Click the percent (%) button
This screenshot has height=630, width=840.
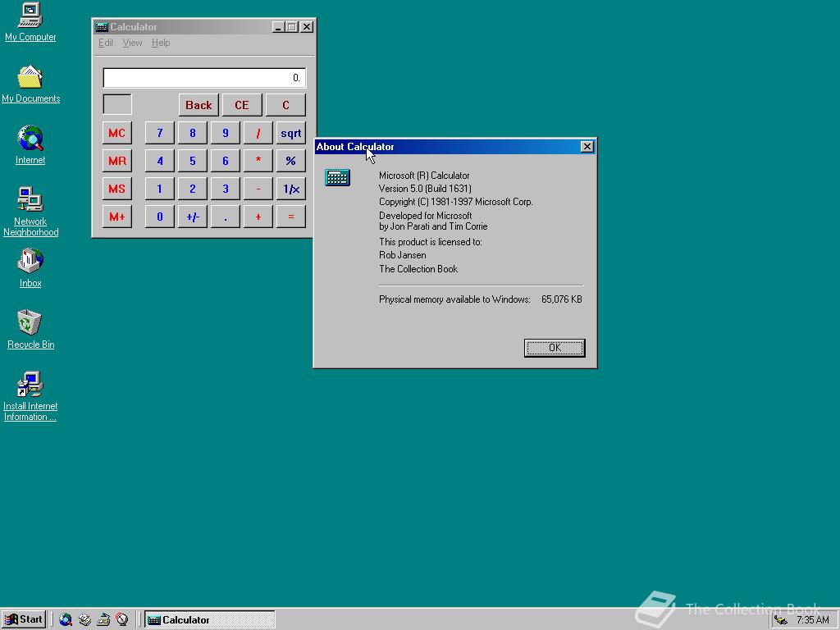(291, 161)
